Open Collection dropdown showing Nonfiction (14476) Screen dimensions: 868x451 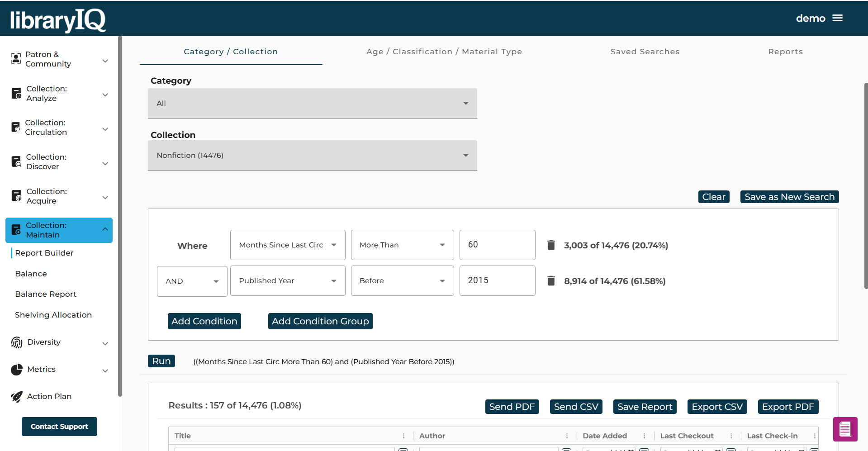coord(312,155)
